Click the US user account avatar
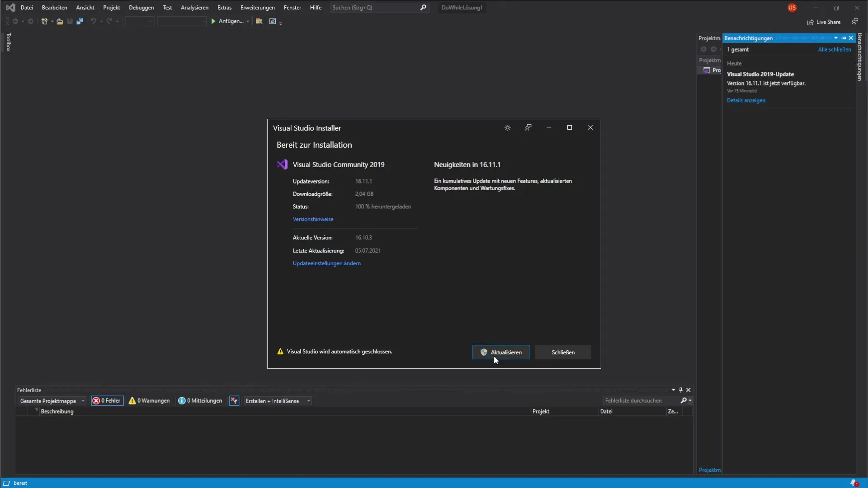868x488 pixels. point(792,8)
